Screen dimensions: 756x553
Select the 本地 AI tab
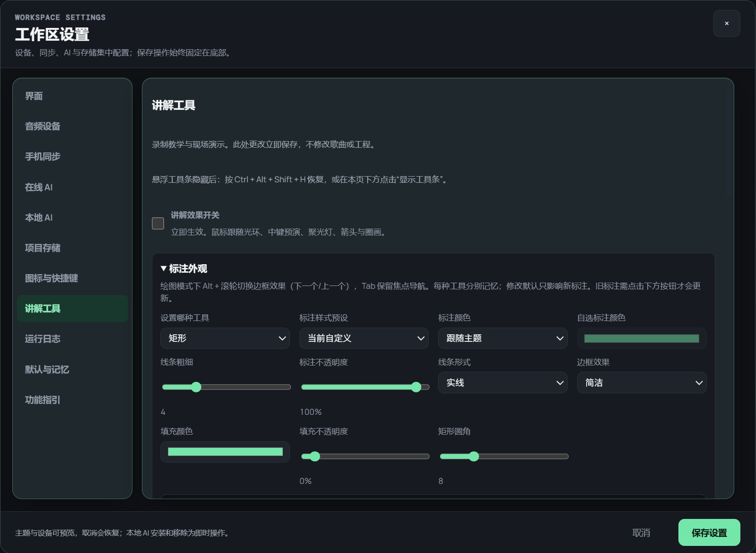click(72, 217)
